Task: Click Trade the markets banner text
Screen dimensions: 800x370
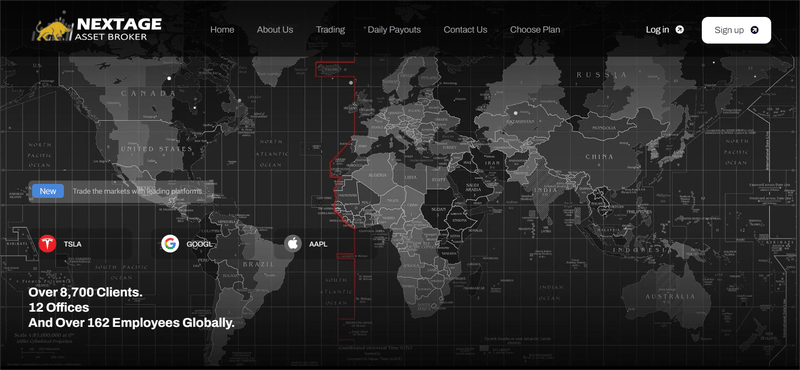Action: click(x=137, y=191)
